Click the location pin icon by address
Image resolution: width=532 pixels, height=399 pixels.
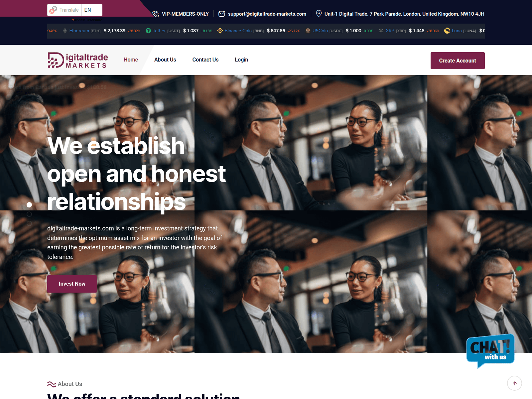click(x=319, y=14)
